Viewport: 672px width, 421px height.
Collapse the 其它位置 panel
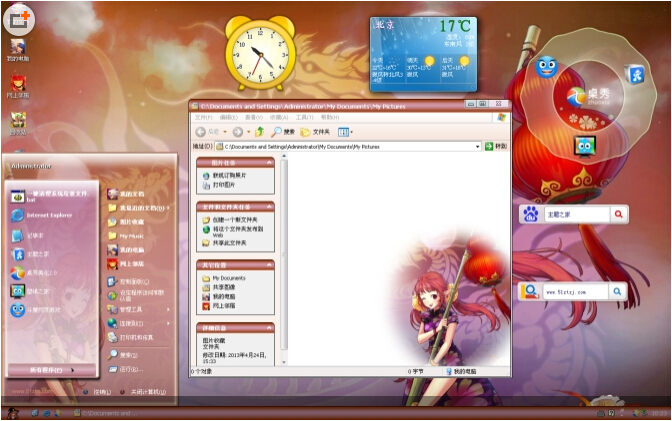tap(270, 265)
